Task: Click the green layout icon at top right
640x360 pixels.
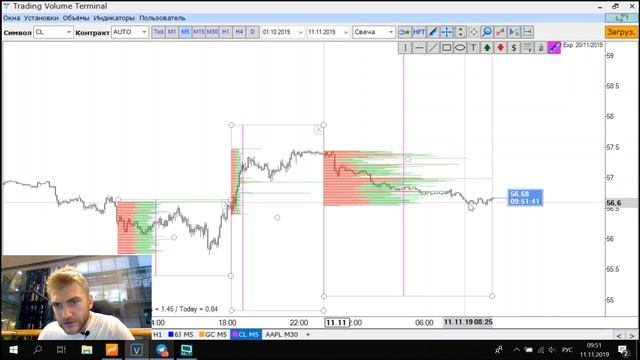Action: (x=621, y=18)
